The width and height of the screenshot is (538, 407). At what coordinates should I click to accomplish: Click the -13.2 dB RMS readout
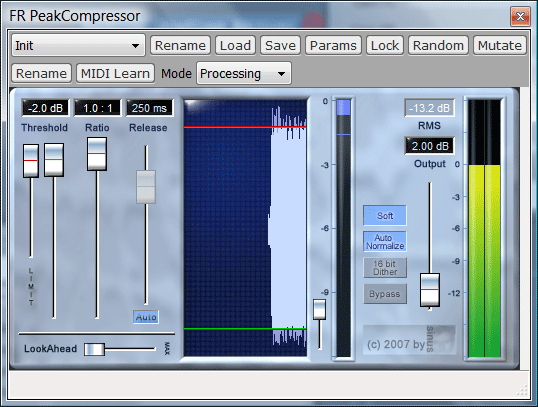click(x=430, y=108)
